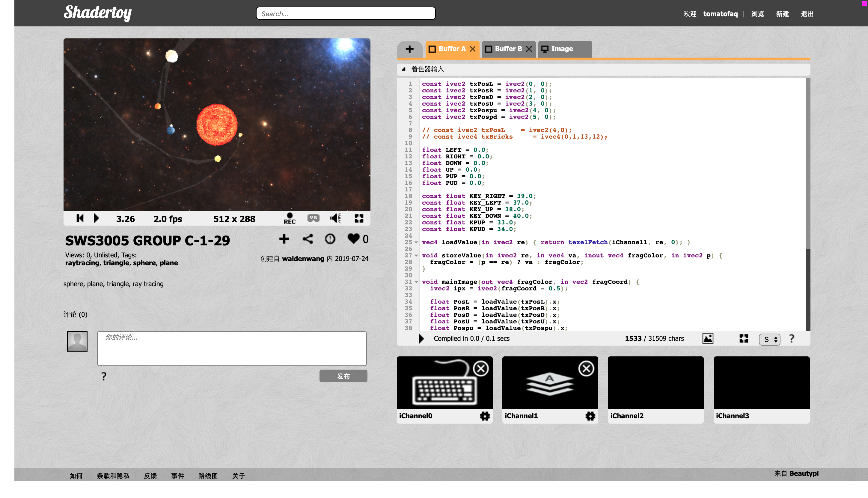Open the Image tab
The image size is (868, 498).
(565, 49)
